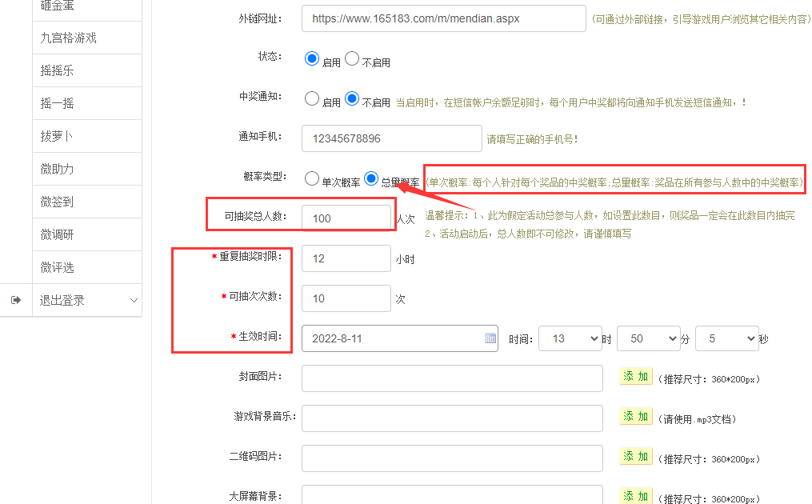Click 添加 button for 封面图片
Screen dimensions: 812x504
click(x=636, y=377)
